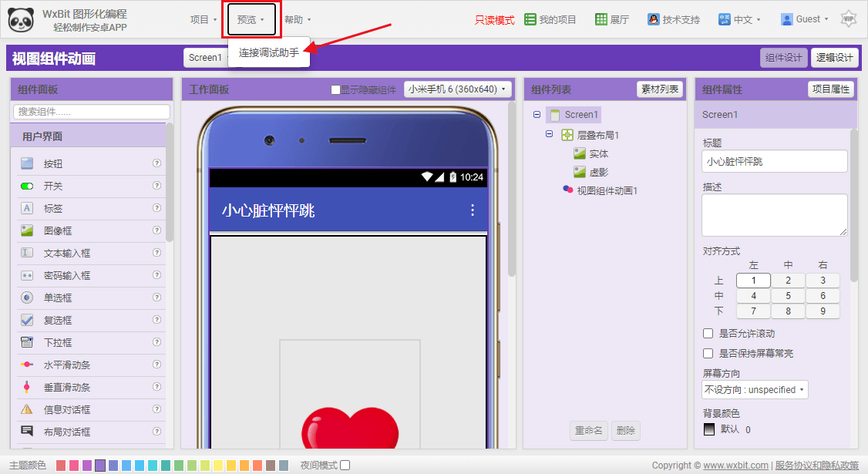Open the phone preview three-dot menu

473,210
